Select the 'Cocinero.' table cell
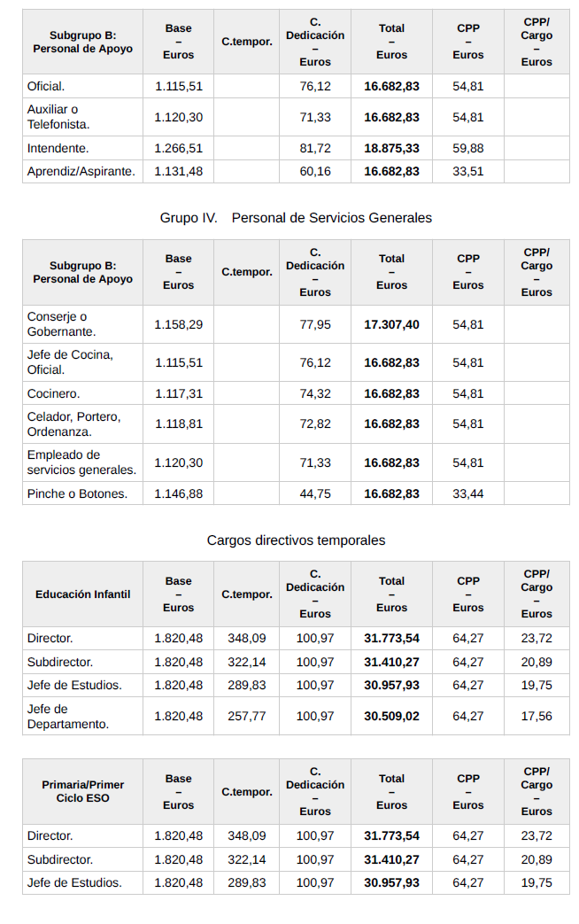 (53, 393)
